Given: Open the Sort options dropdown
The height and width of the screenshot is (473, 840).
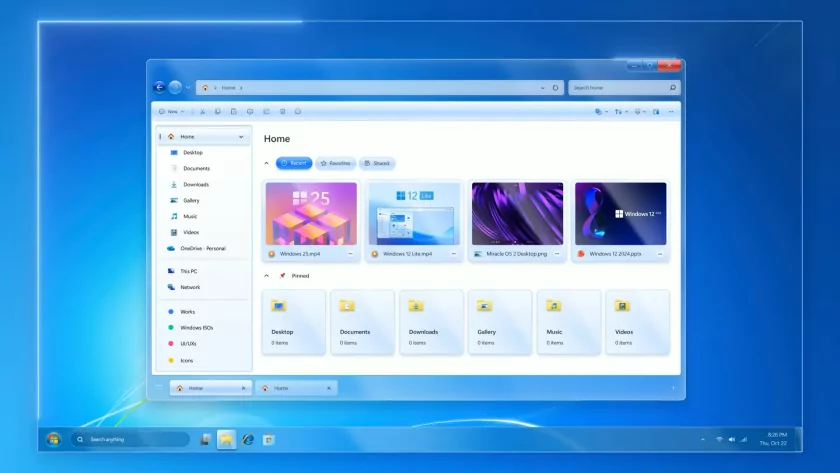Looking at the screenshot, I should (621, 111).
